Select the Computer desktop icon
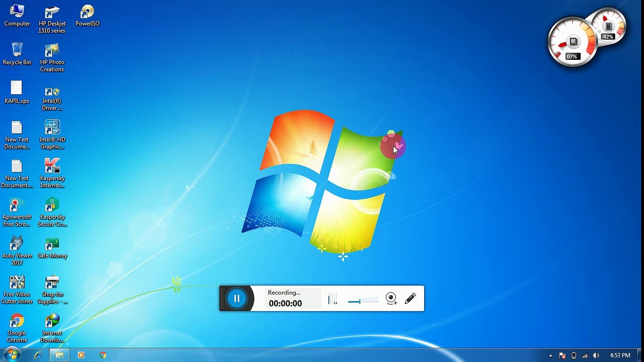644x362 pixels. pos(17,16)
